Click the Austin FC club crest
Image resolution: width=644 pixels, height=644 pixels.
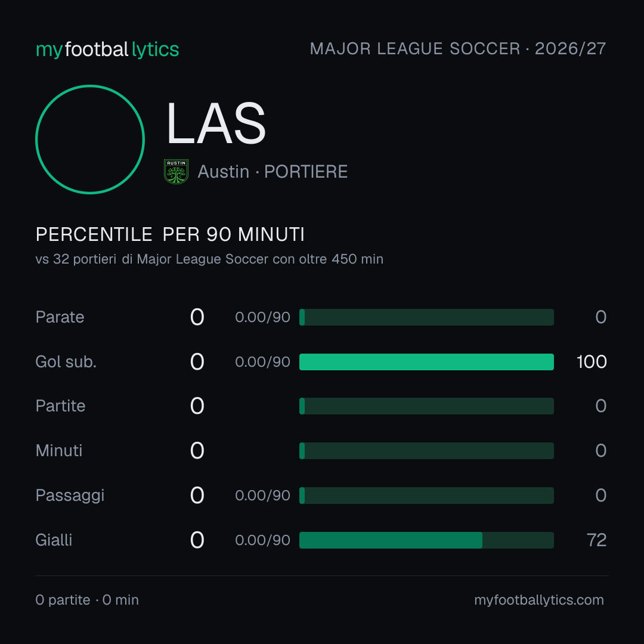click(176, 172)
